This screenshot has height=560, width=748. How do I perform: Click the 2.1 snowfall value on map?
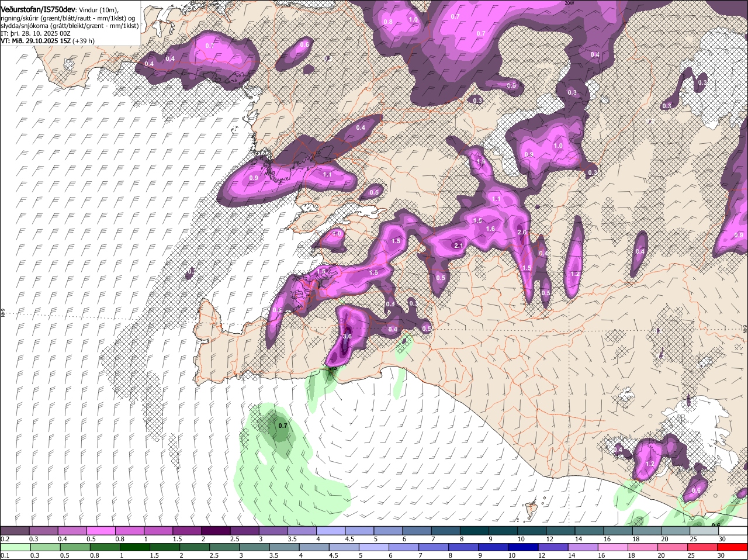click(458, 246)
